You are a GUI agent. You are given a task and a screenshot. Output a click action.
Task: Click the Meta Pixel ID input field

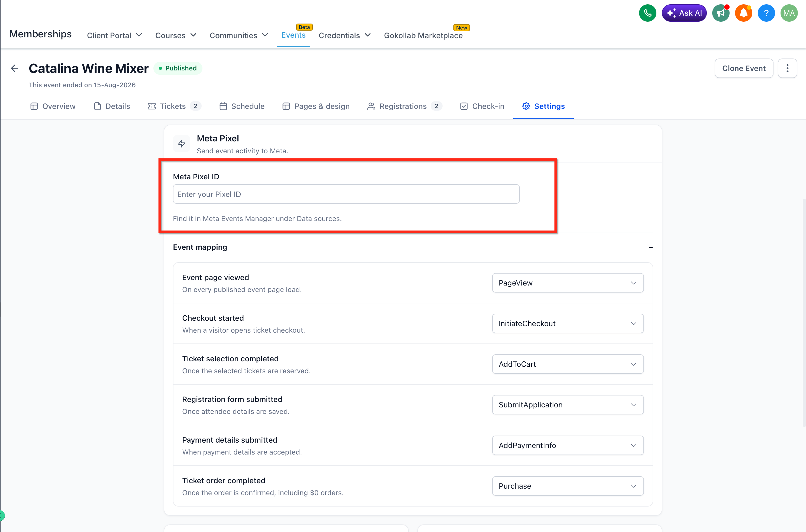tap(346, 194)
